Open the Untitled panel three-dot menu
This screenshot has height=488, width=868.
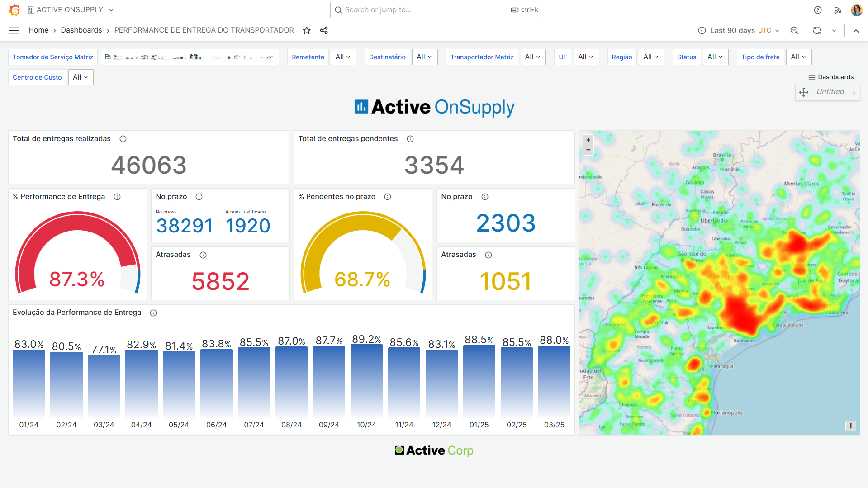tap(854, 92)
